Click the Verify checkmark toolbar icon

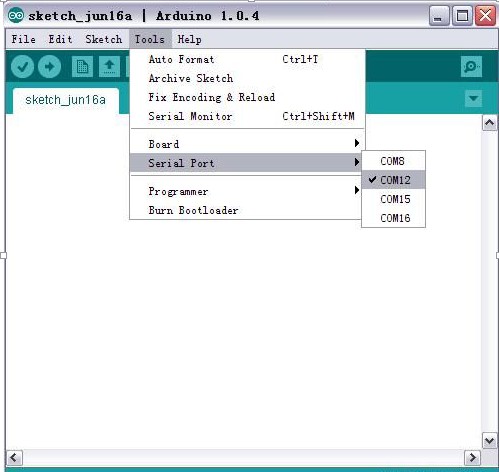22,67
